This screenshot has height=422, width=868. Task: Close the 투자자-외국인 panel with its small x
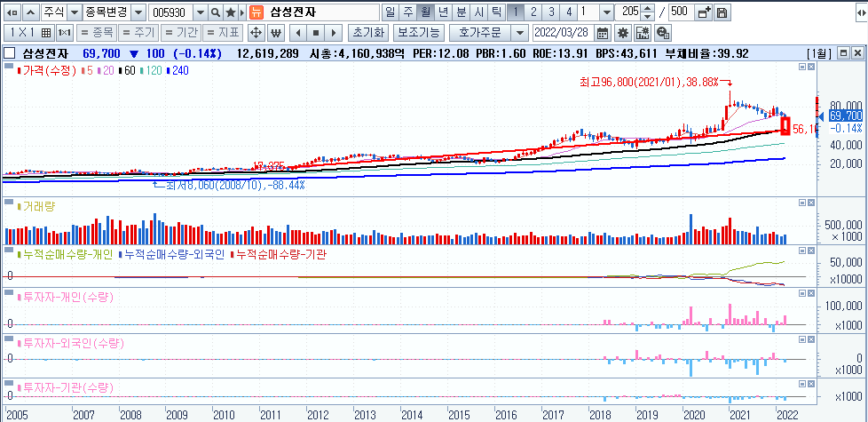coord(811,339)
